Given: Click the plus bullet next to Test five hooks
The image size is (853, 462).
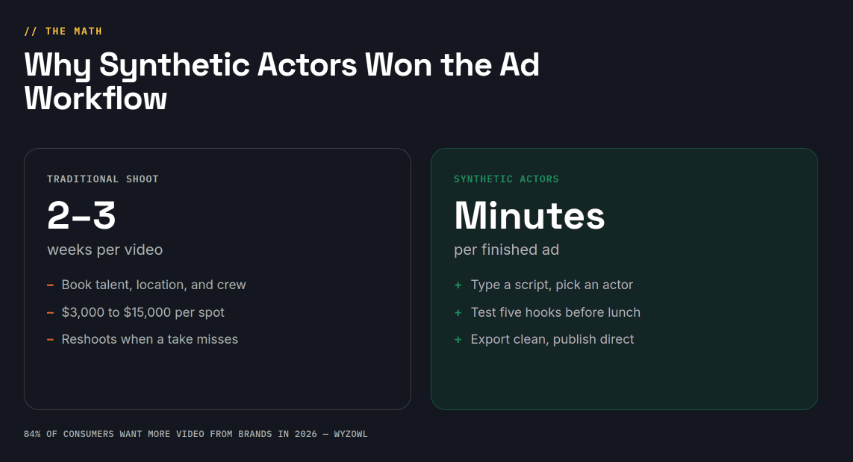Looking at the screenshot, I should 458,313.
